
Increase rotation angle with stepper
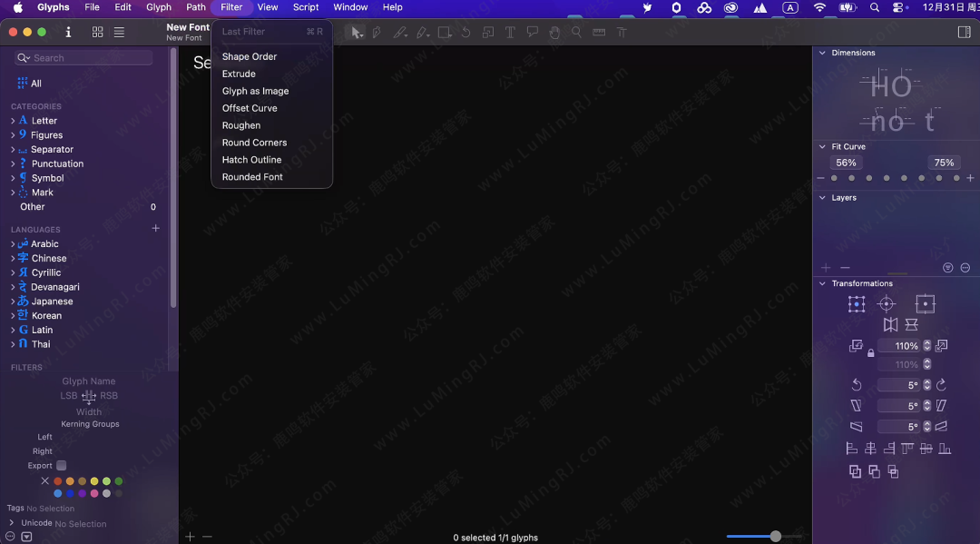coord(926,382)
